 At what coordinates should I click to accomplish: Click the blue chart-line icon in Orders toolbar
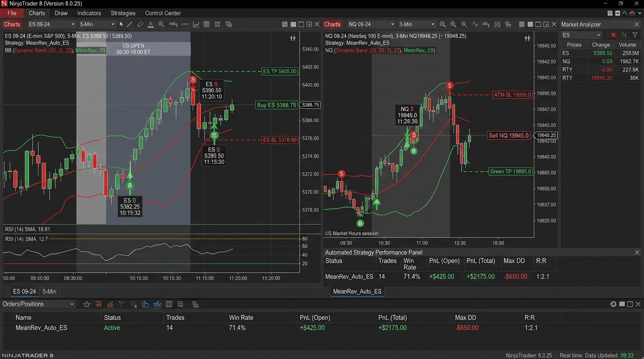click(x=157, y=304)
